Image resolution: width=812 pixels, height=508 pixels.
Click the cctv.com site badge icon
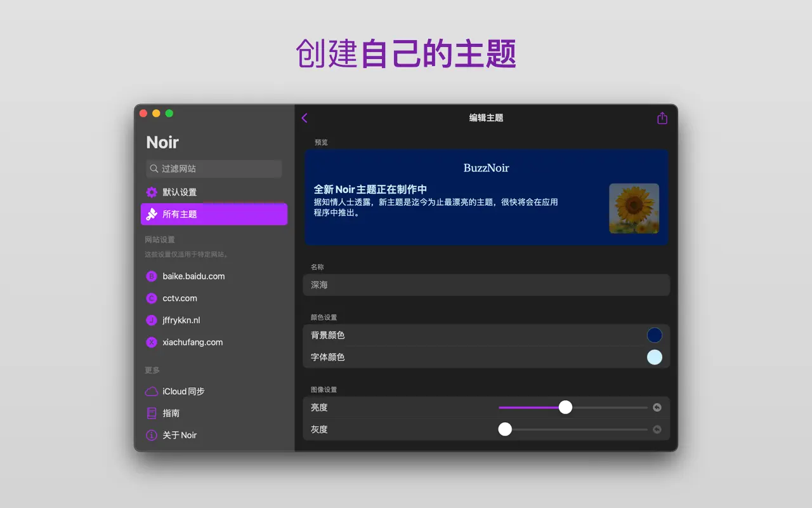(x=152, y=298)
